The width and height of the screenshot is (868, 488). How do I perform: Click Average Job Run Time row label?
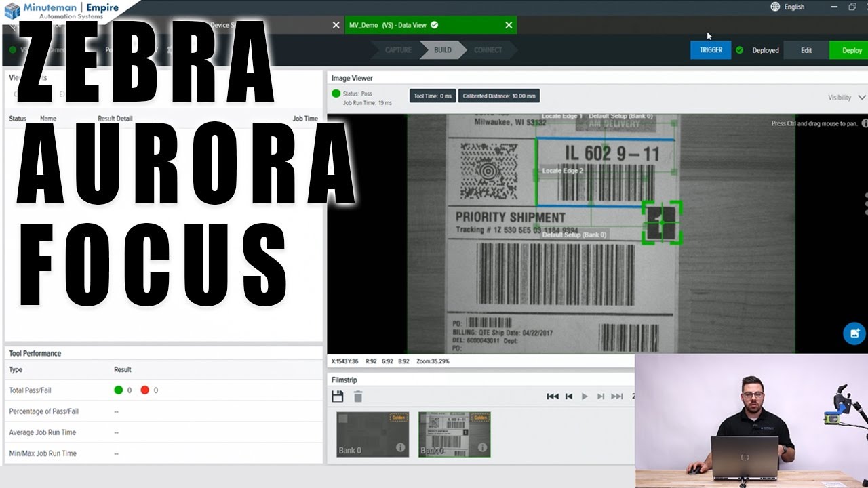[x=42, y=432]
